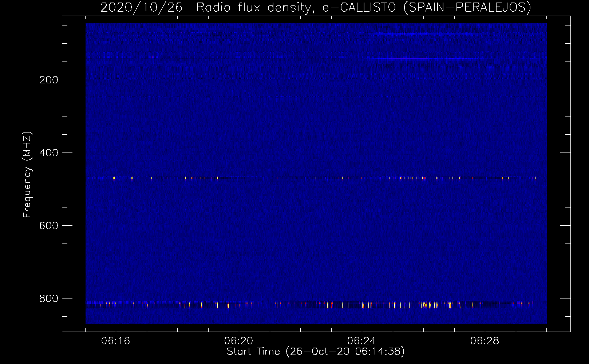Click the 200 frequency tick label

(x=49, y=80)
